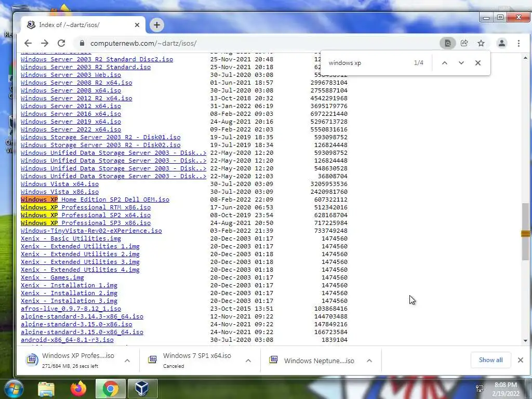Open Windows Storage Server 2003 R2 - Disk01.iso
Image resolution: width=532 pixels, height=399 pixels.
[x=100, y=137]
